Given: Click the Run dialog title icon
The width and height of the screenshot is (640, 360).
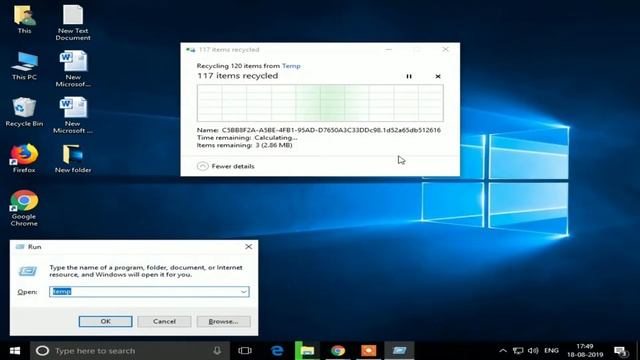Looking at the screenshot, I should click(x=20, y=247).
